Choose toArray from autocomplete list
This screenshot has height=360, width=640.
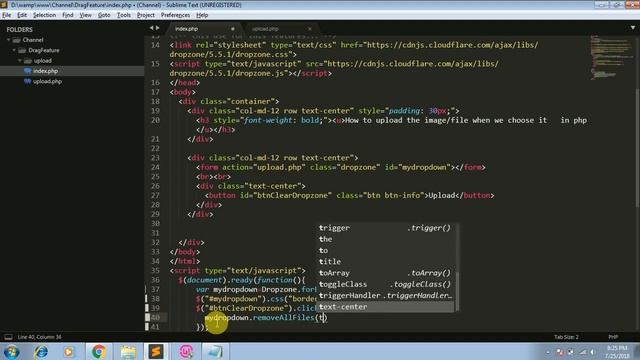pos(386,273)
